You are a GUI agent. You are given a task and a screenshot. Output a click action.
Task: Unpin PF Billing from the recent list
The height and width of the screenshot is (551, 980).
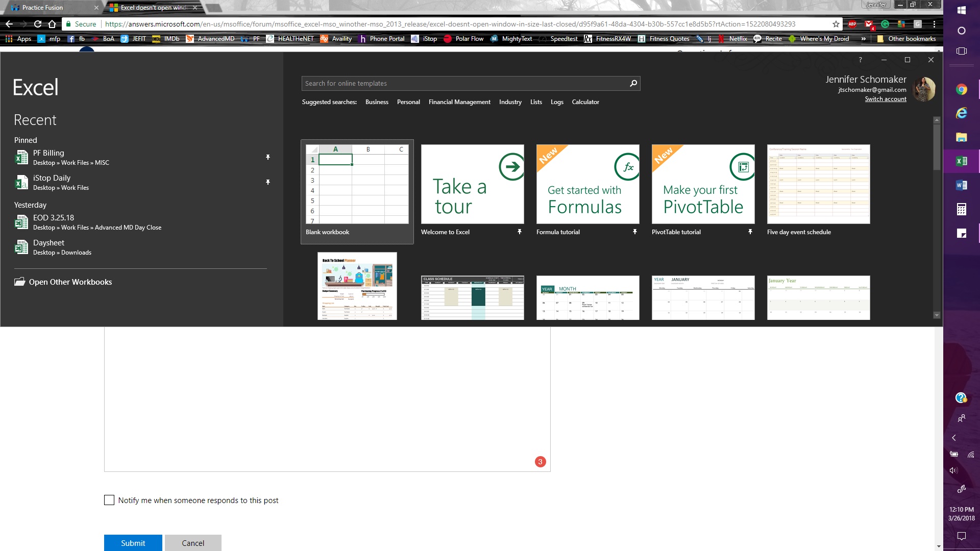pos(267,157)
